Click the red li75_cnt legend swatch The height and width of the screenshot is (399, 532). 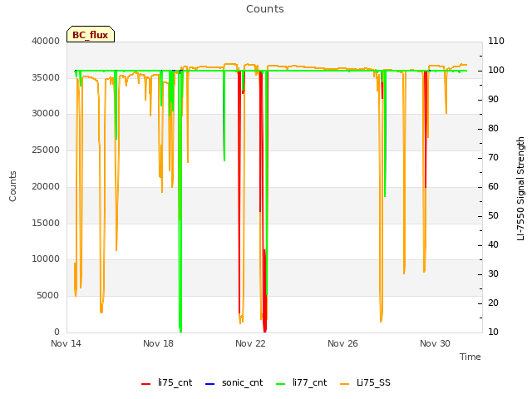click(x=146, y=384)
